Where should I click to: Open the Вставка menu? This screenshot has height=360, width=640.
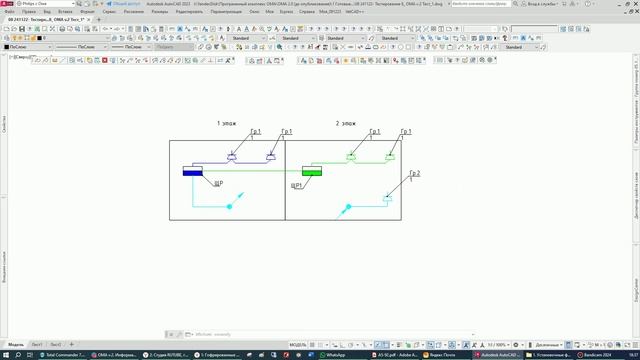click(x=65, y=11)
